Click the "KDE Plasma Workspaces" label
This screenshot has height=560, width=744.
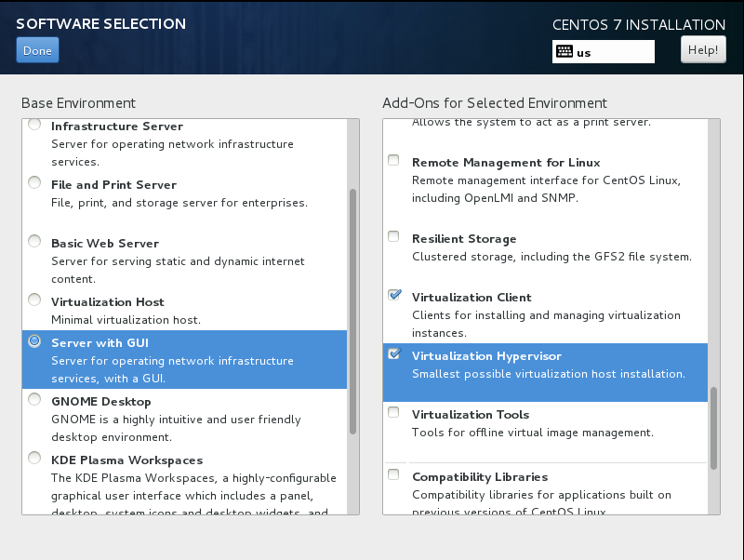click(x=127, y=460)
